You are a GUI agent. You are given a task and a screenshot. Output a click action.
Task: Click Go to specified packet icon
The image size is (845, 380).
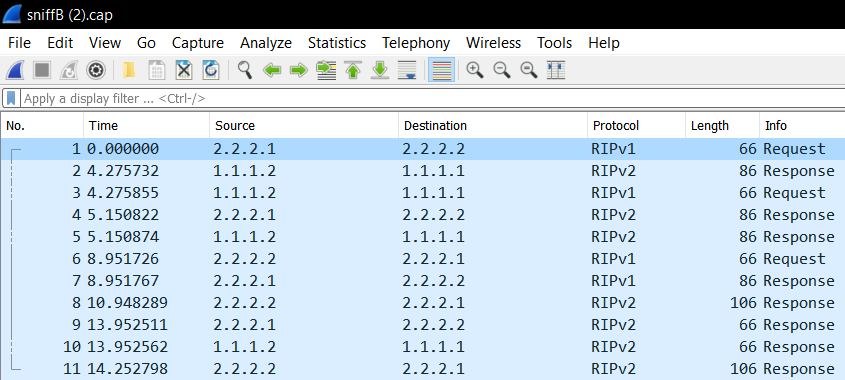coord(326,70)
